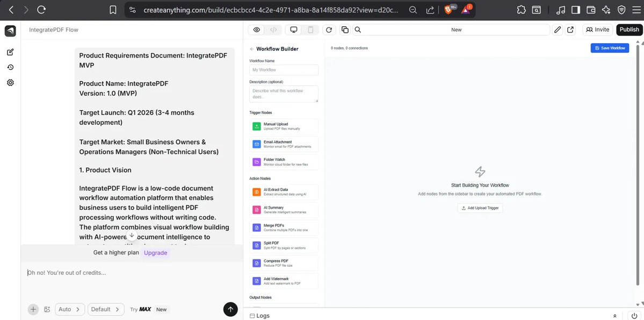Switch preview to mobile view

coord(310,30)
